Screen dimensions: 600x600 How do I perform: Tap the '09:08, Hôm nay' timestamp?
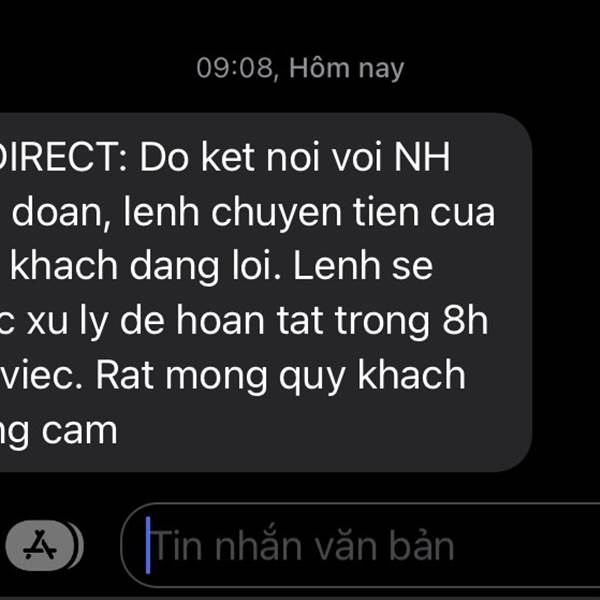coord(300,68)
